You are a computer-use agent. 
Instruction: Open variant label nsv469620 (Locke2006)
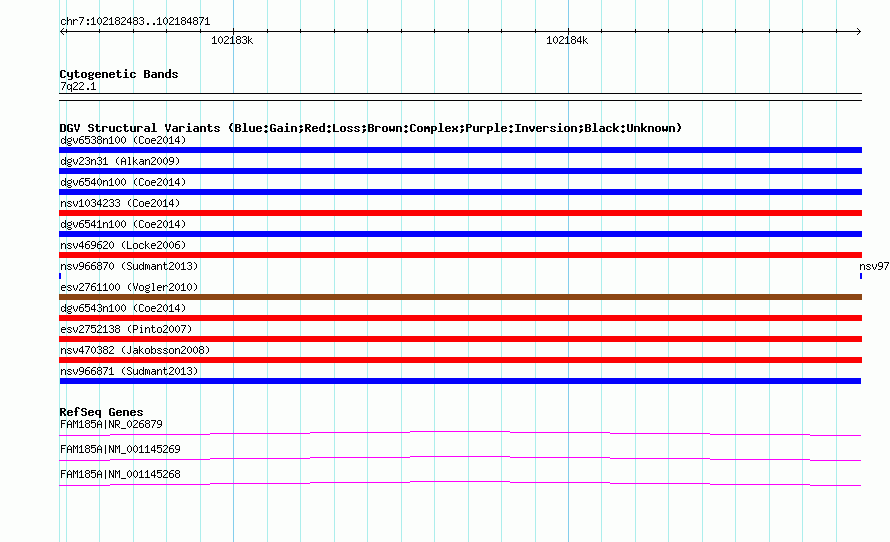(x=123, y=245)
